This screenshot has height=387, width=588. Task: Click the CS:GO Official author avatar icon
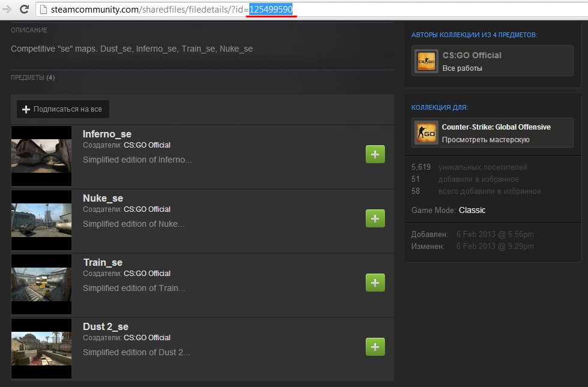(426, 61)
